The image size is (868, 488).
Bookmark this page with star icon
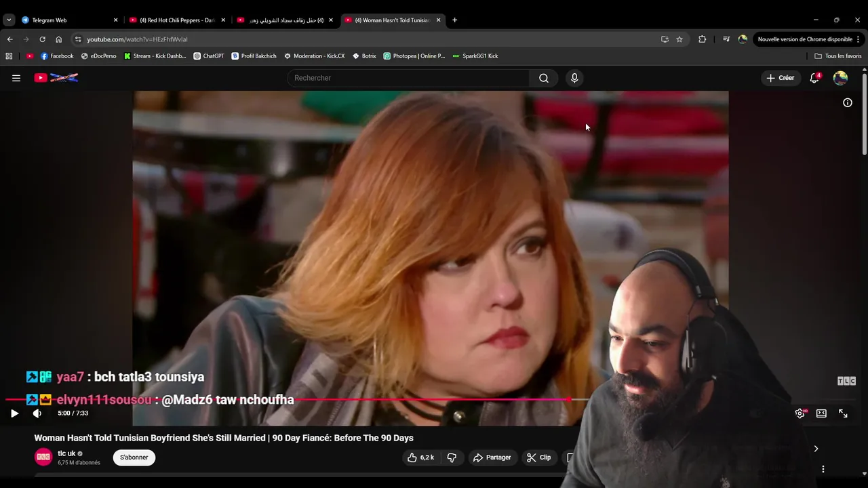pyautogui.click(x=679, y=39)
